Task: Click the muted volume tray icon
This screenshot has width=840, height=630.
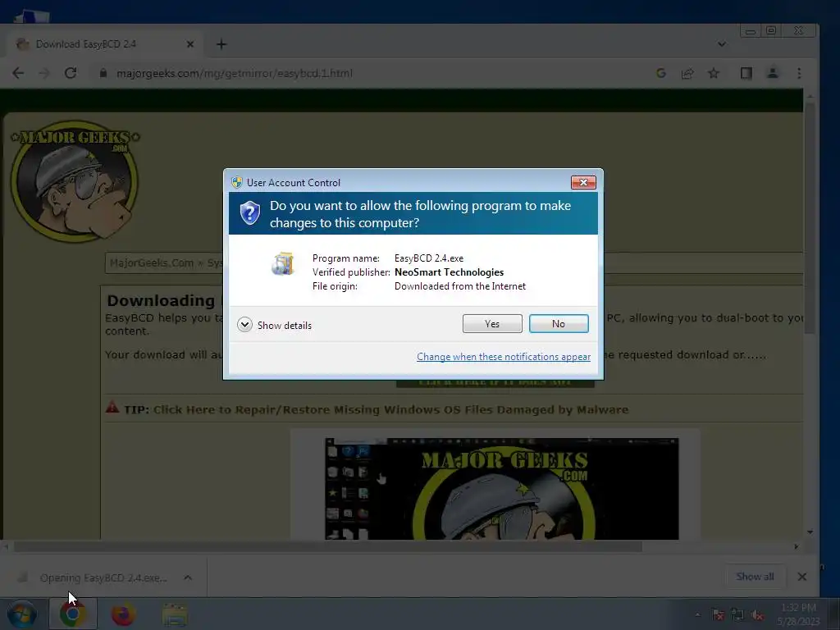Action: [x=757, y=615]
